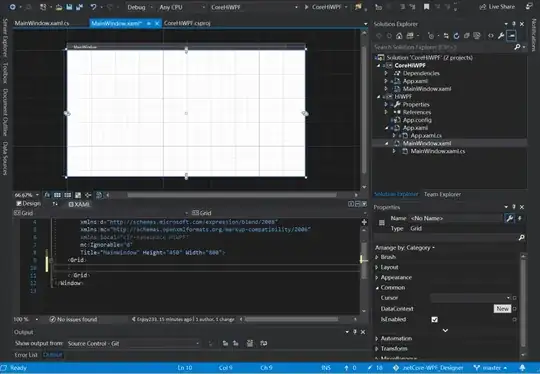This screenshot has height=374, width=540.
Task: Click the search magnifier in Properties panel
Action: click(521, 238)
